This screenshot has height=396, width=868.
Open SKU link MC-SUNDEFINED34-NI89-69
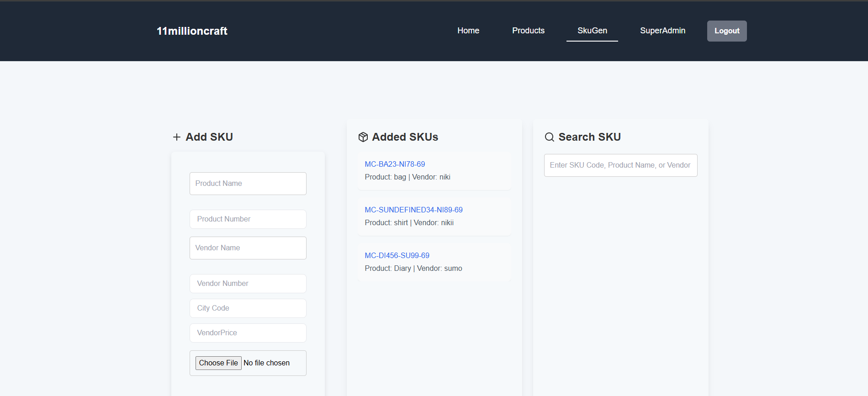[413, 210]
